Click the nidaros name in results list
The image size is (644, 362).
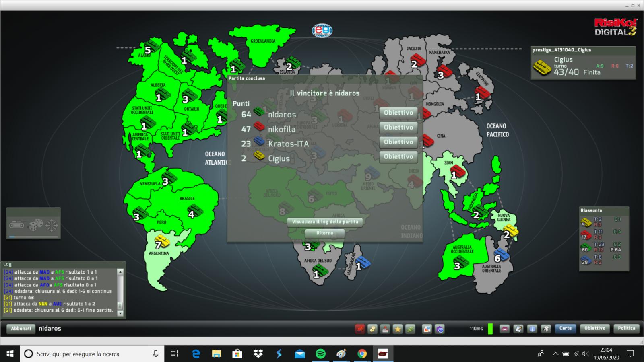click(x=282, y=115)
